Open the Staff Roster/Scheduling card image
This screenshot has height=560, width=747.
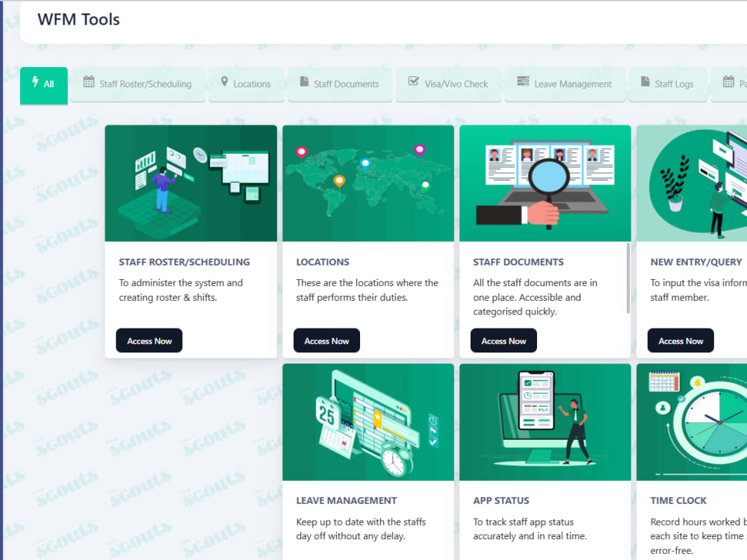[x=190, y=184]
